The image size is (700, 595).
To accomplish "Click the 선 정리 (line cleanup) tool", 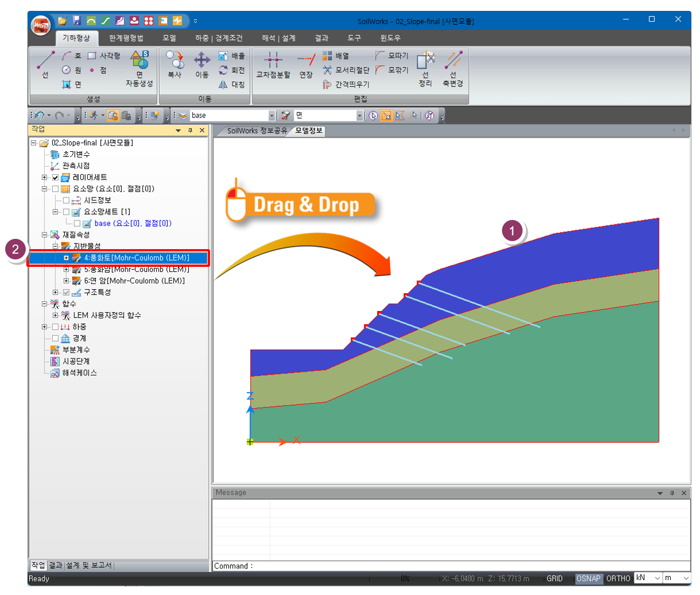I will click(x=425, y=69).
